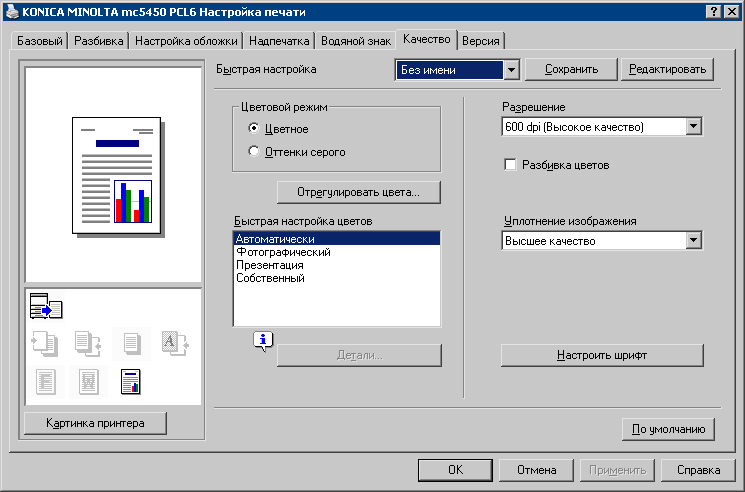The width and height of the screenshot is (745, 492).
Task: Close the print settings dialog window
Action: 732,11
